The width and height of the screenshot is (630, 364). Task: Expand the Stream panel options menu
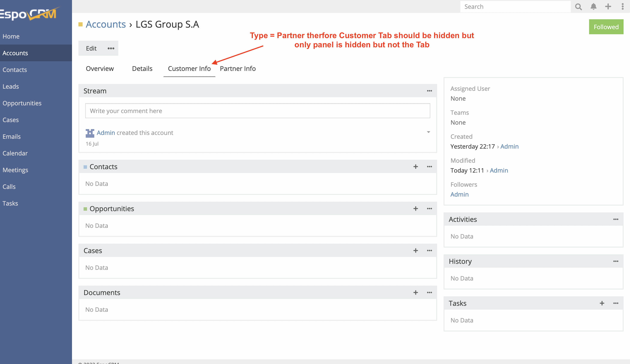coord(429,91)
